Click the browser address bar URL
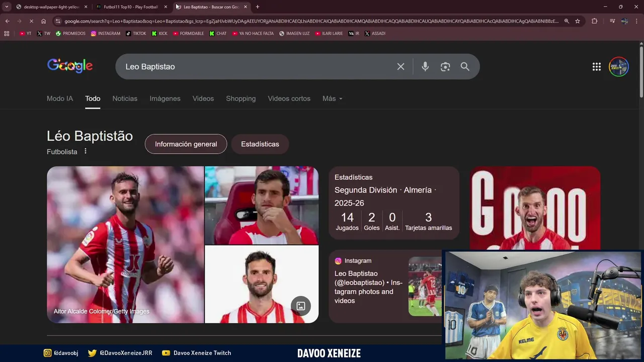 point(311,21)
